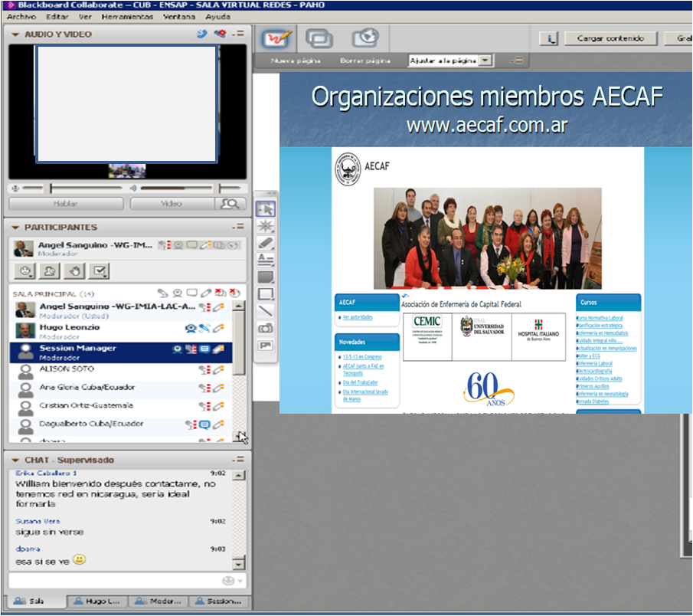Toggle ALISON SOTO's audio permission icon
The height and width of the screenshot is (616, 693).
(204, 370)
